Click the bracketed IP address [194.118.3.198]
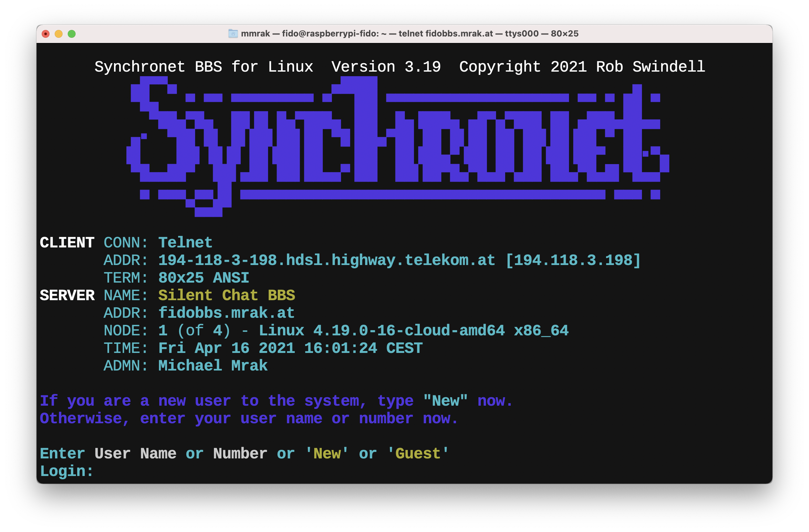The width and height of the screenshot is (809, 532). 573,260
